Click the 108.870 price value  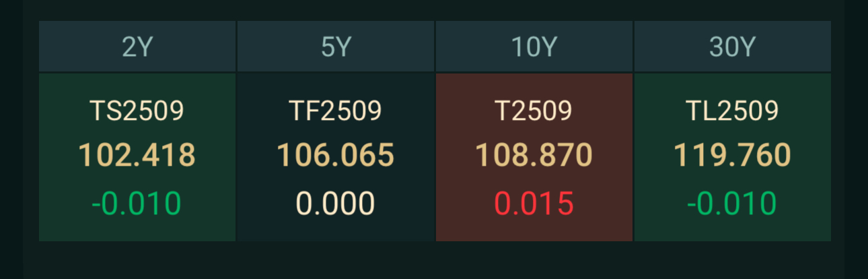click(x=534, y=156)
